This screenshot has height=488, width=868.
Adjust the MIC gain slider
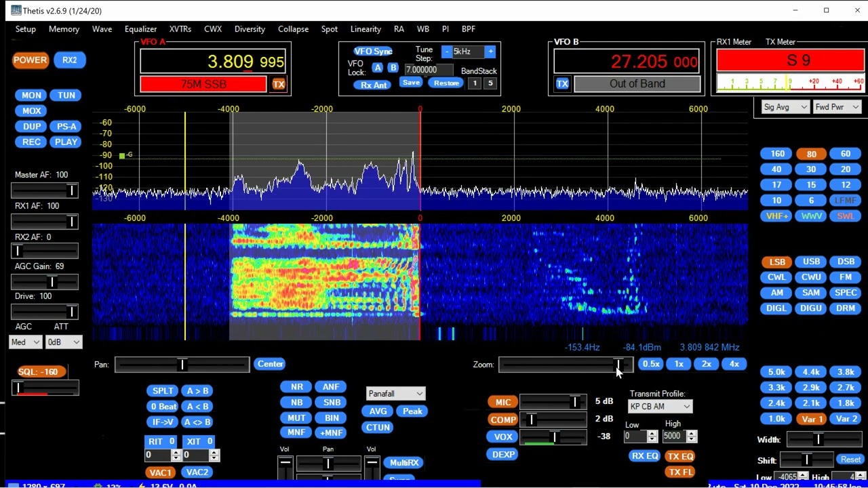pyautogui.click(x=553, y=402)
